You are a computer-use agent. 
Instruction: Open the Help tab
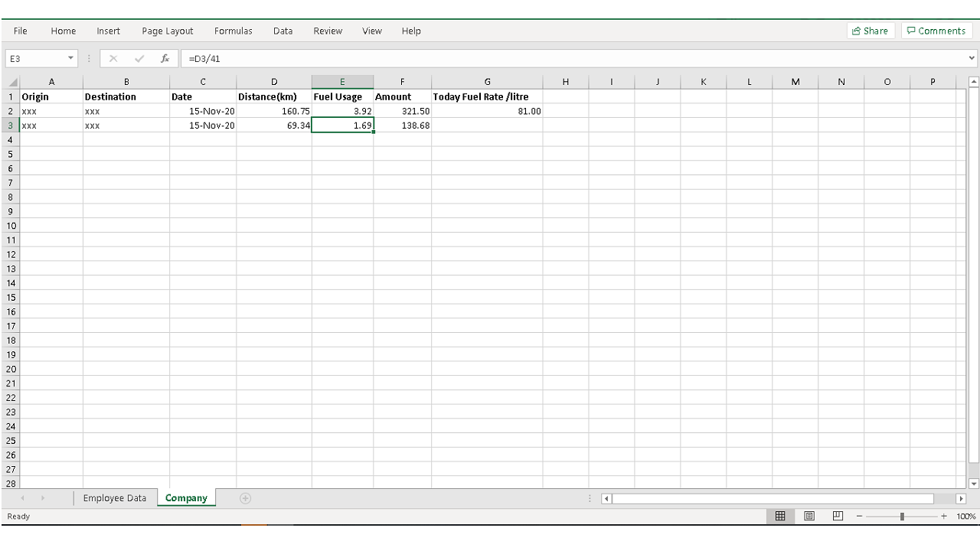(411, 31)
